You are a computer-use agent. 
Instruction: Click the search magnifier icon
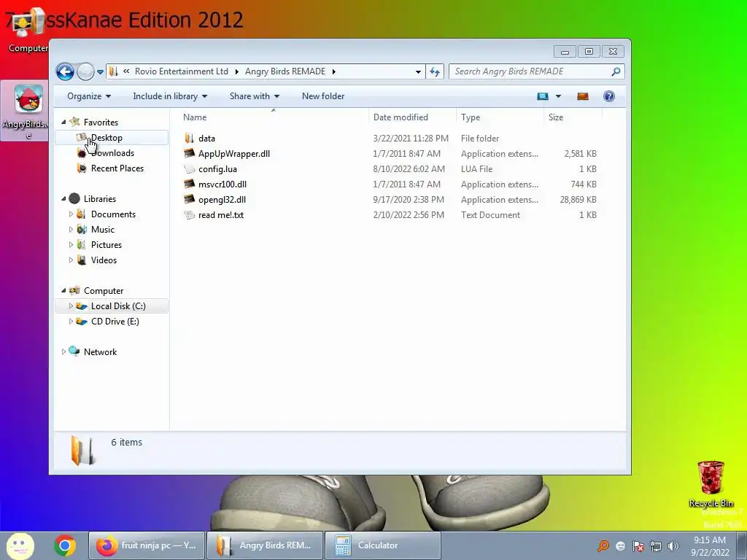(616, 71)
